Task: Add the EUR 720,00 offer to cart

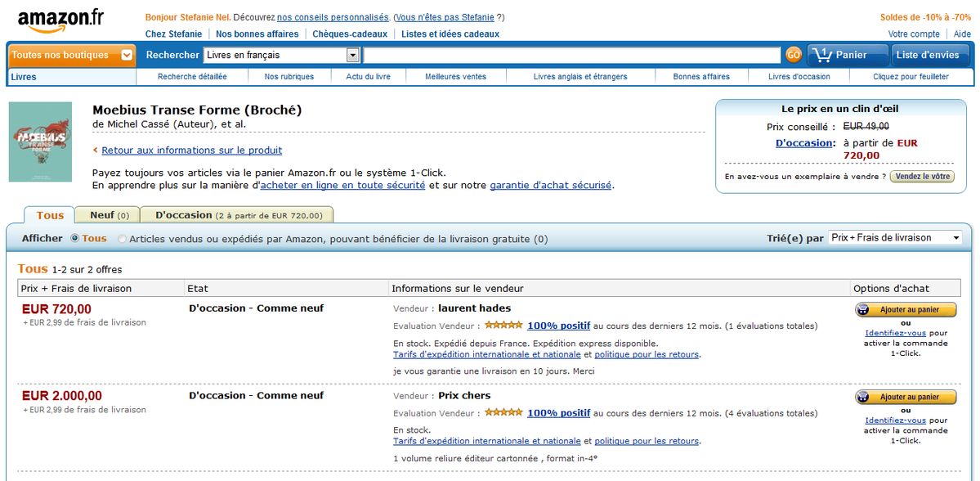Action: (x=905, y=310)
